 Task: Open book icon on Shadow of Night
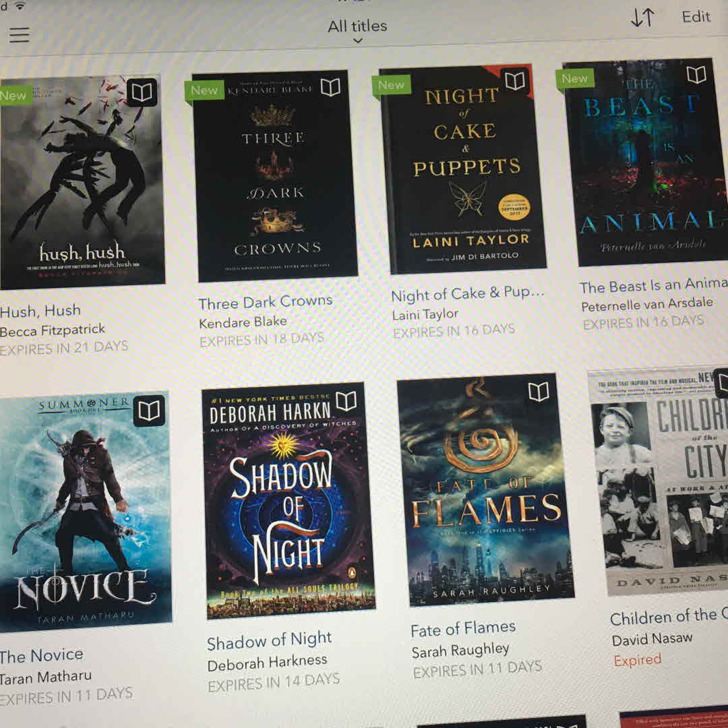(x=346, y=401)
